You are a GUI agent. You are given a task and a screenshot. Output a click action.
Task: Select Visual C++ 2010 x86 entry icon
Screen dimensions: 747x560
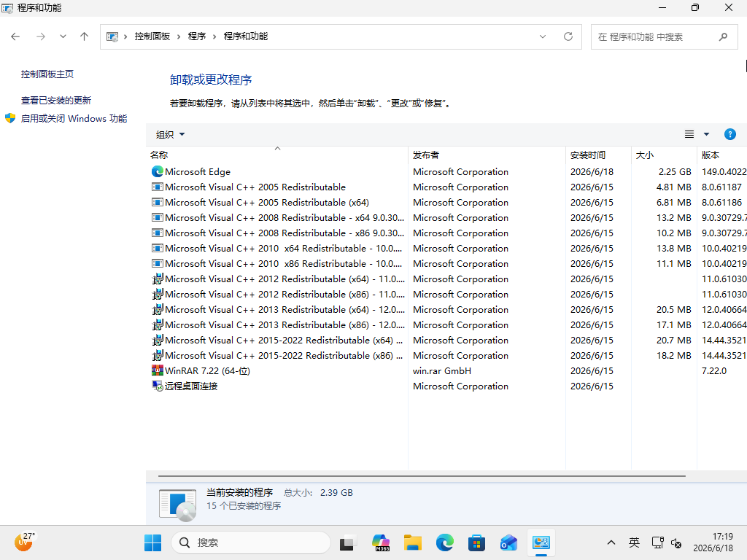(158, 263)
